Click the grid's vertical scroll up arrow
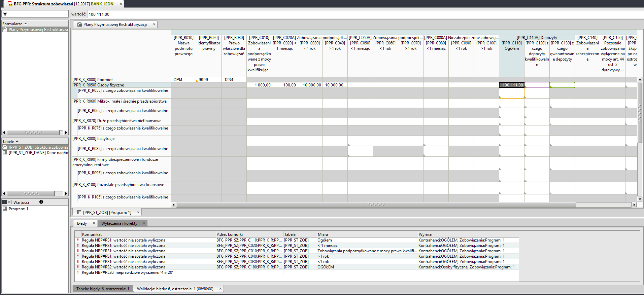The width and height of the screenshot is (644, 295). coord(640,80)
